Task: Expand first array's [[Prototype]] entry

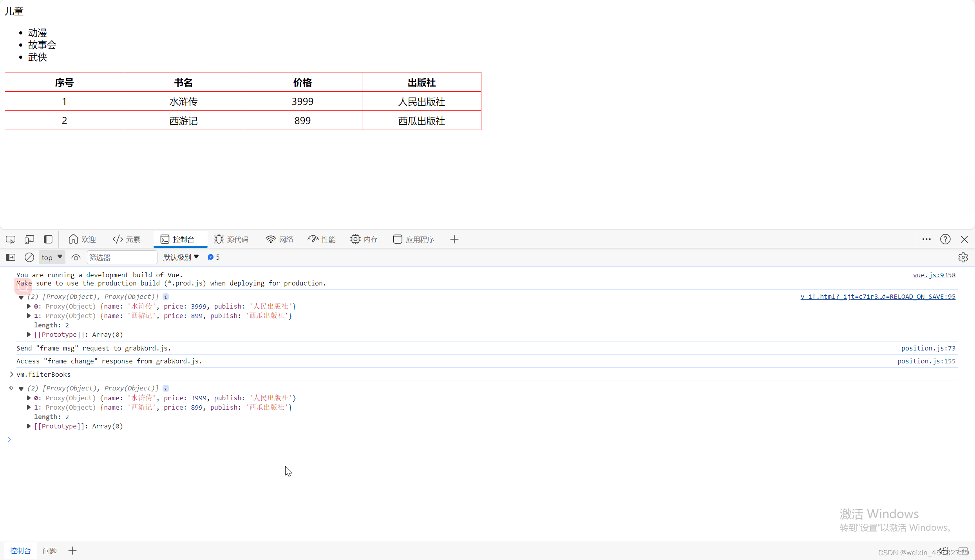Action: click(x=29, y=334)
